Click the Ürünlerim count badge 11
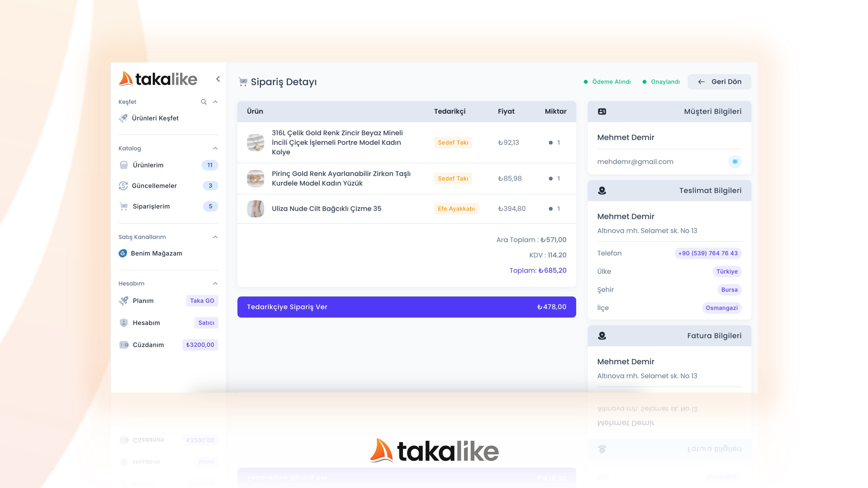The height and width of the screenshot is (488, 868). click(210, 165)
